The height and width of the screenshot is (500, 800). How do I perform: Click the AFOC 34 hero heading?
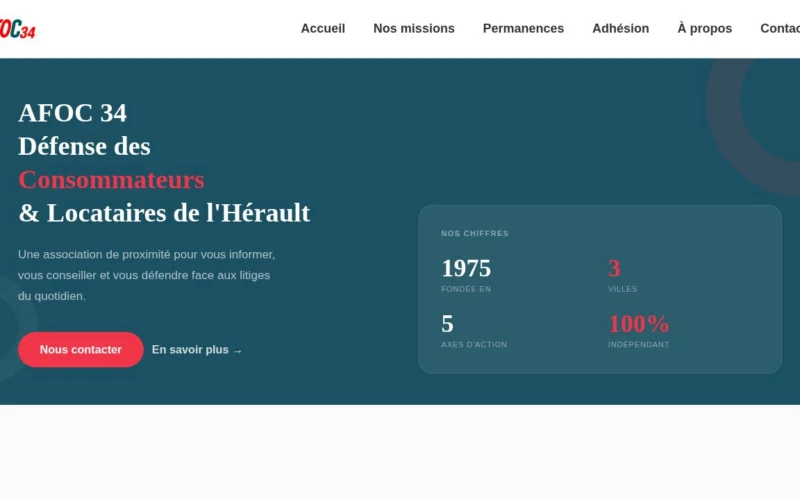tap(72, 113)
